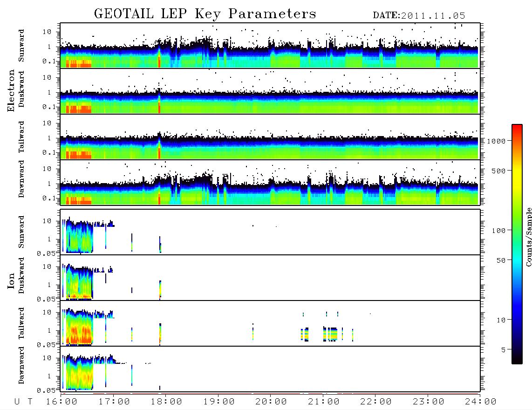
Task: Click the Electron Duskward spectrogram panel
Action: [x=270, y=91]
